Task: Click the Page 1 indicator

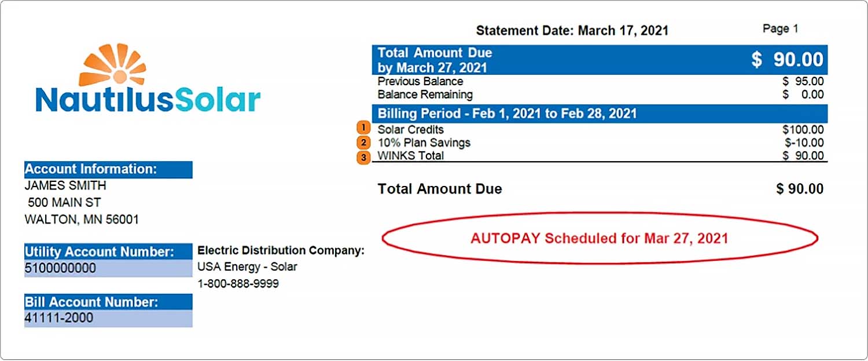Action: (x=780, y=29)
